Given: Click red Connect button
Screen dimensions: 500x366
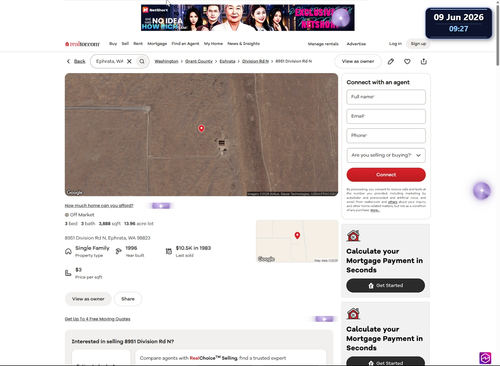Looking at the screenshot, I should (386, 175).
